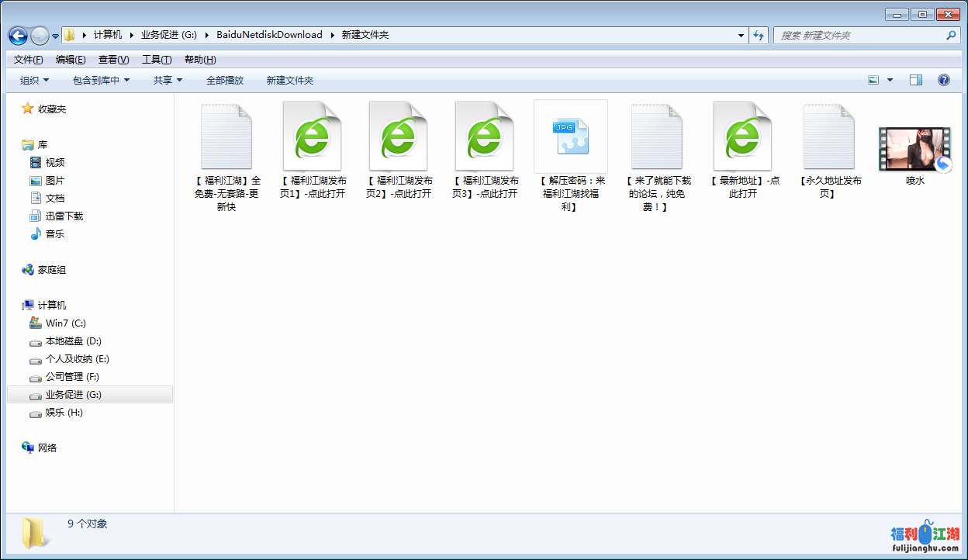Click the change view icon in toolbar

874,80
